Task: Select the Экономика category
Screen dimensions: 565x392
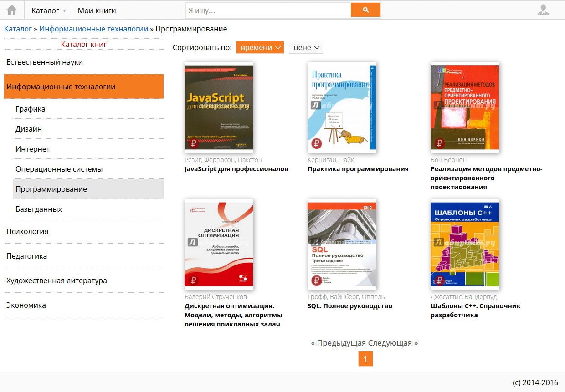Action: tap(84, 305)
